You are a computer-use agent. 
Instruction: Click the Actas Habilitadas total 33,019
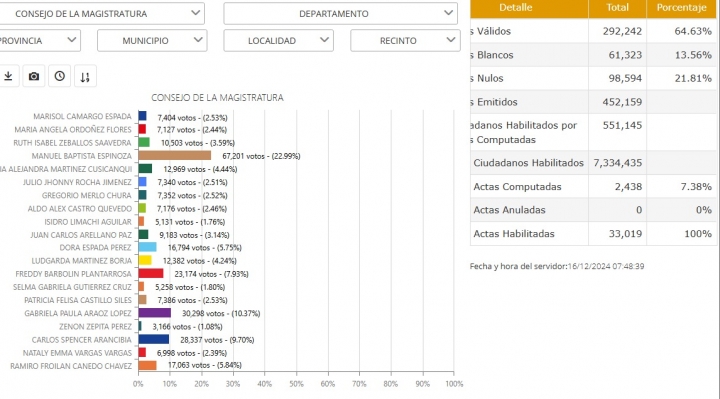[x=625, y=234]
